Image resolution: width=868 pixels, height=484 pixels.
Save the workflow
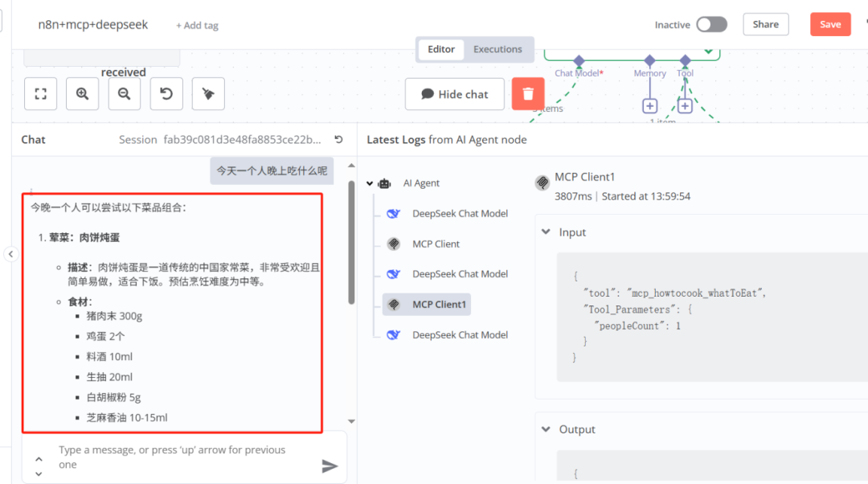(830, 24)
